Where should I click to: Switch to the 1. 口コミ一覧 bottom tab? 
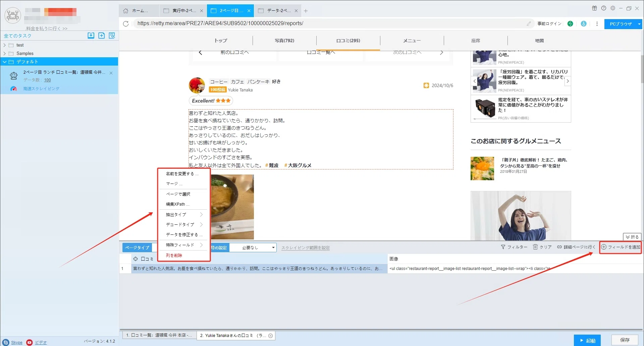tap(159, 335)
